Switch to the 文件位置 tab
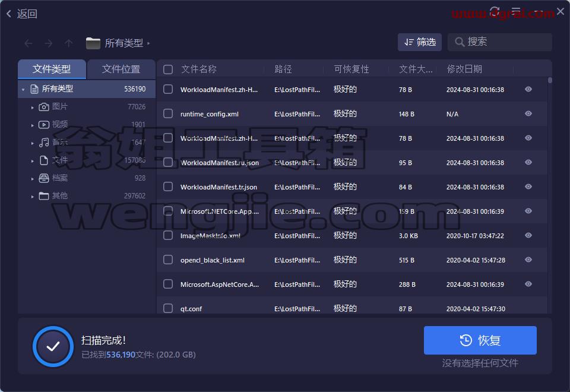Screen dimensions: 570x392 tap(121, 69)
